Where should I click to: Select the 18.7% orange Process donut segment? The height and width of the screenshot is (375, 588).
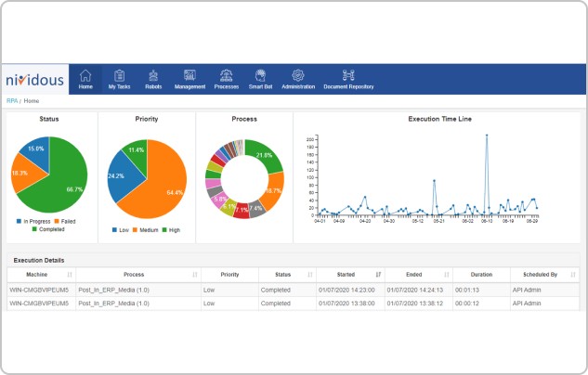(274, 190)
